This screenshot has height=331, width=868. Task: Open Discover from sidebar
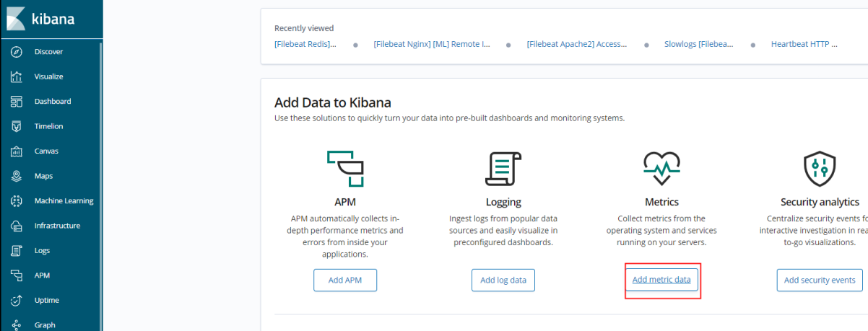coord(48,52)
